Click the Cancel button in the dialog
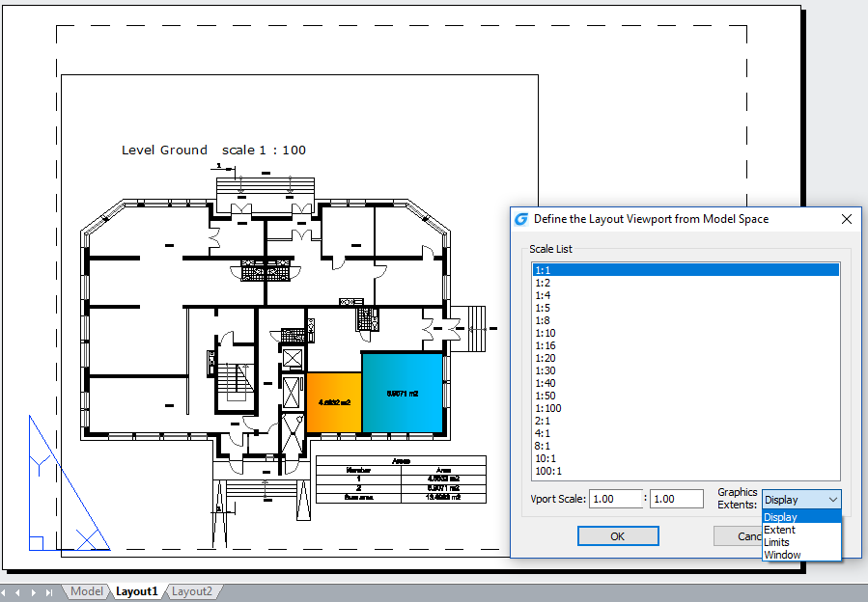The height and width of the screenshot is (602, 868). (738, 536)
